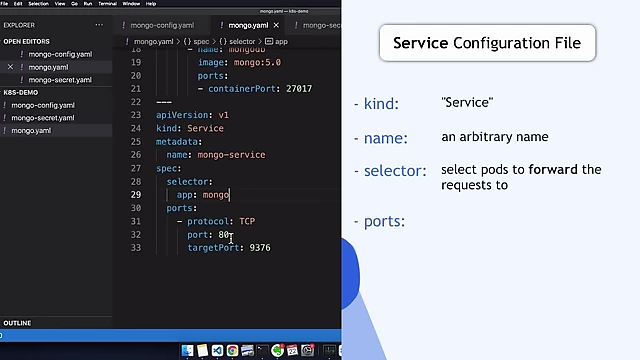Click the 'kind:' bullet on the slide
640x360 pixels.
(381, 104)
